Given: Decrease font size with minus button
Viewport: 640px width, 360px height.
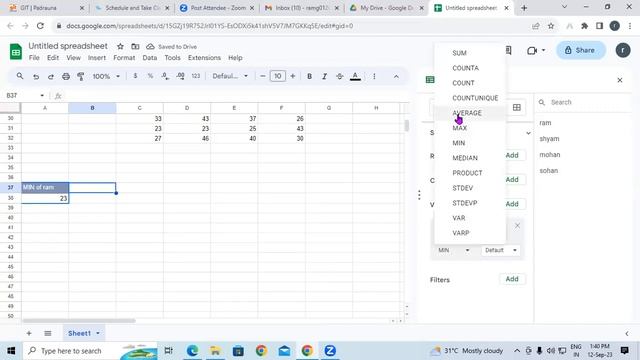Looking at the screenshot, I should point(263,76).
